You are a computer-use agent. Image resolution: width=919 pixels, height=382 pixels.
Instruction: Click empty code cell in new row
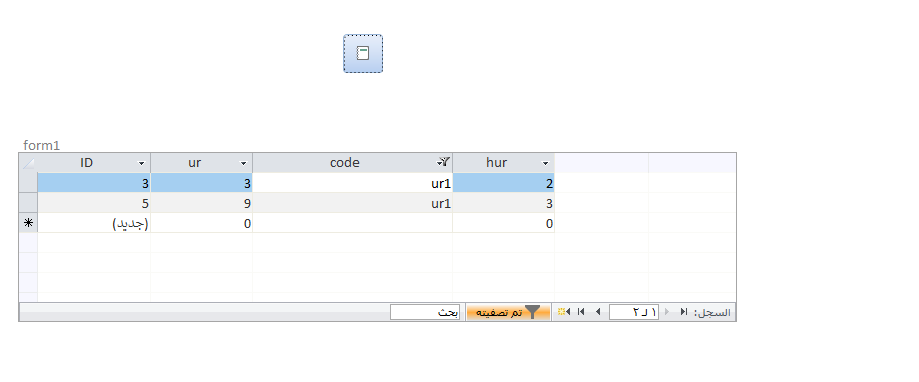352,223
